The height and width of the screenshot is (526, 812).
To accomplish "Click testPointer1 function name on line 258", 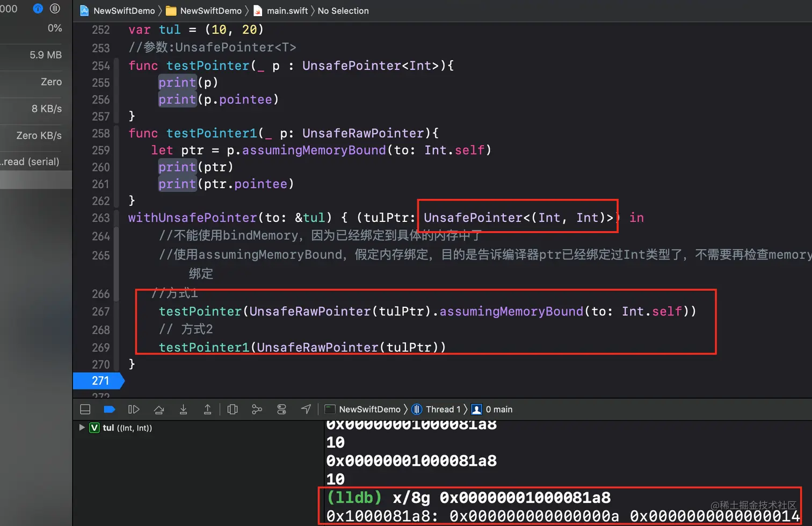I will pyautogui.click(x=212, y=133).
